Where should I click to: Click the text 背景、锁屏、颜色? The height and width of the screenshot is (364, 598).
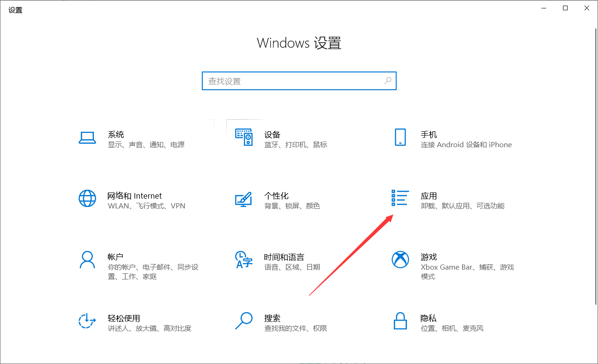coord(292,206)
